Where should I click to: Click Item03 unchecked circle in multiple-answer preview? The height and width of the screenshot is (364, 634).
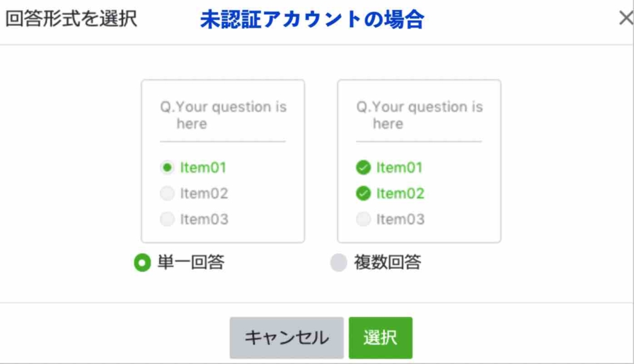pyautogui.click(x=363, y=219)
